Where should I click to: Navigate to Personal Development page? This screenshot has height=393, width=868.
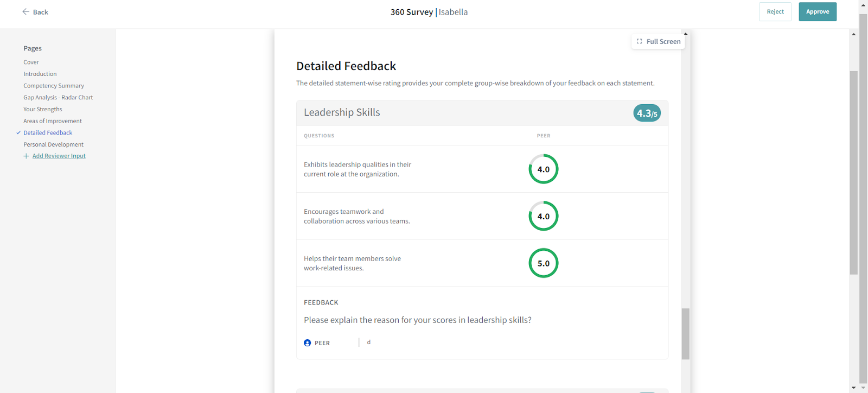click(53, 144)
